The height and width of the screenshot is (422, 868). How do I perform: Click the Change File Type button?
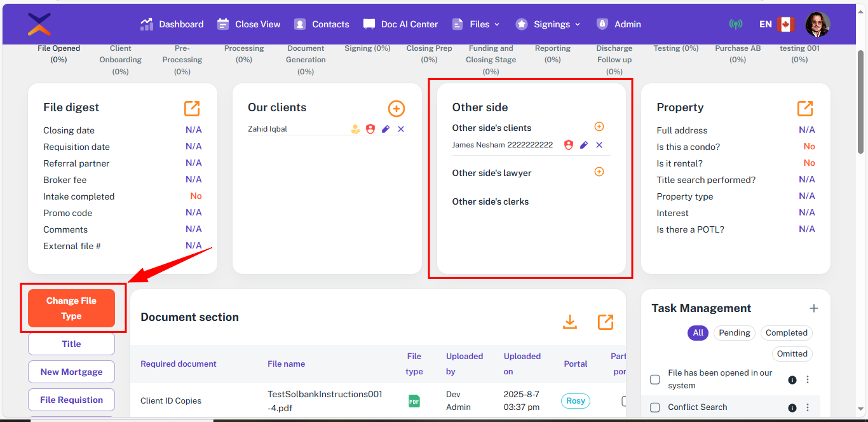(71, 308)
